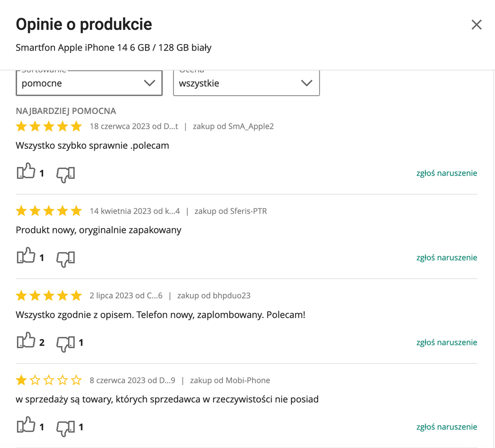Open the rating filter showing wszystkie
The height and width of the screenshot is (448, 495).
click(x=246, y=83)
